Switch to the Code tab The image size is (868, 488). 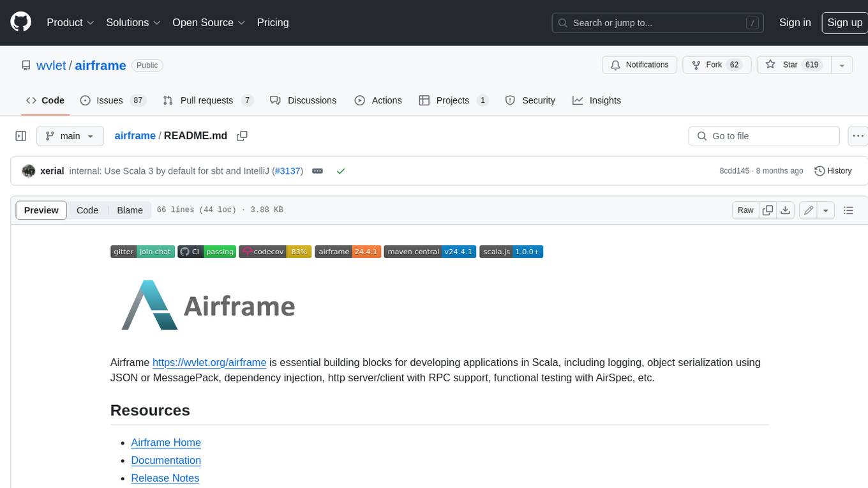(x=45, y=100)
